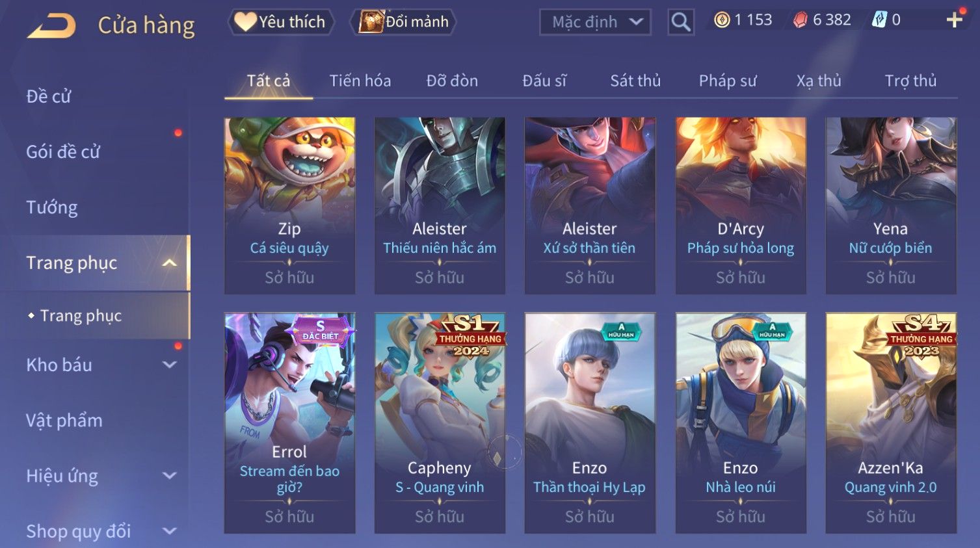Go to Tướng in the sidebar

point(52,207)
